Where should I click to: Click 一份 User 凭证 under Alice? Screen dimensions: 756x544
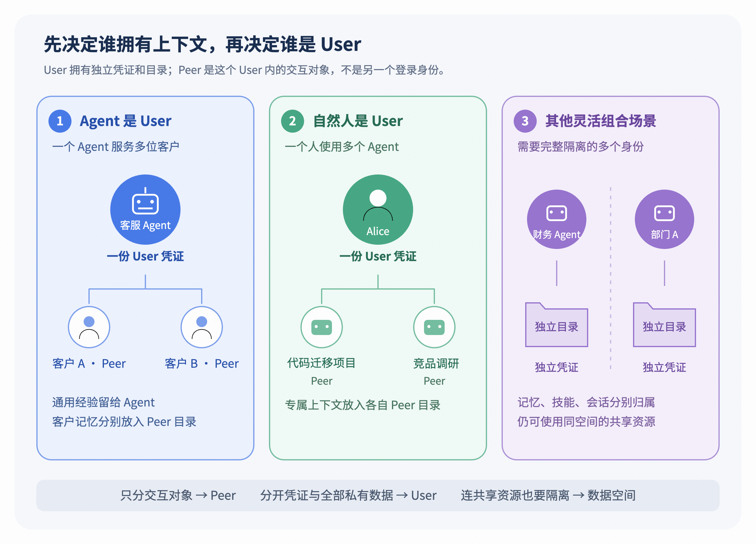(378, 256)
